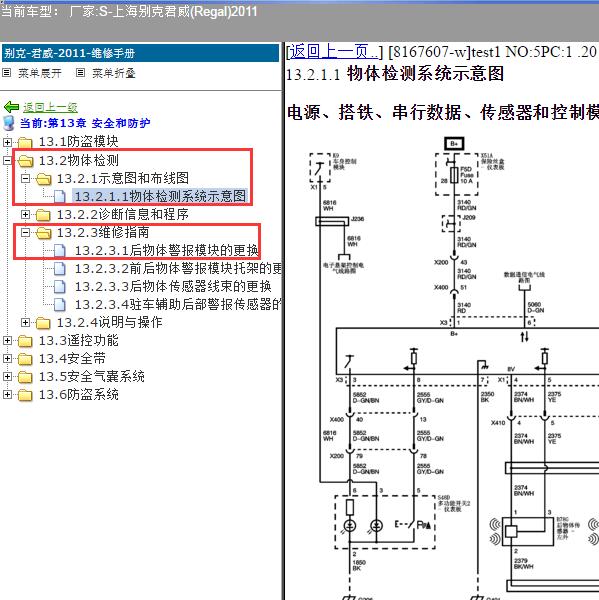Viewport: 599px width, 600px height.
Task: Click the 13.2.2诊断信息和程序 folder icon
Action: click(43, 215)
